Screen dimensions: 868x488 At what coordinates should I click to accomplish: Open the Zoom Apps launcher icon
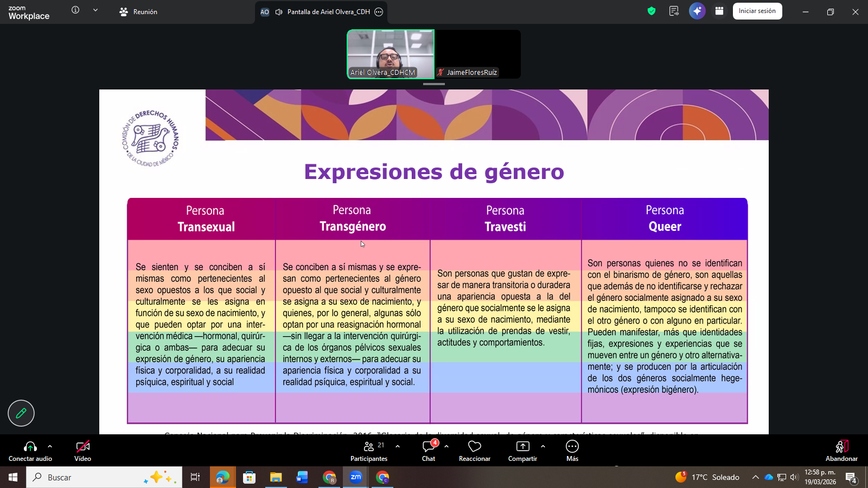point(719,11)
